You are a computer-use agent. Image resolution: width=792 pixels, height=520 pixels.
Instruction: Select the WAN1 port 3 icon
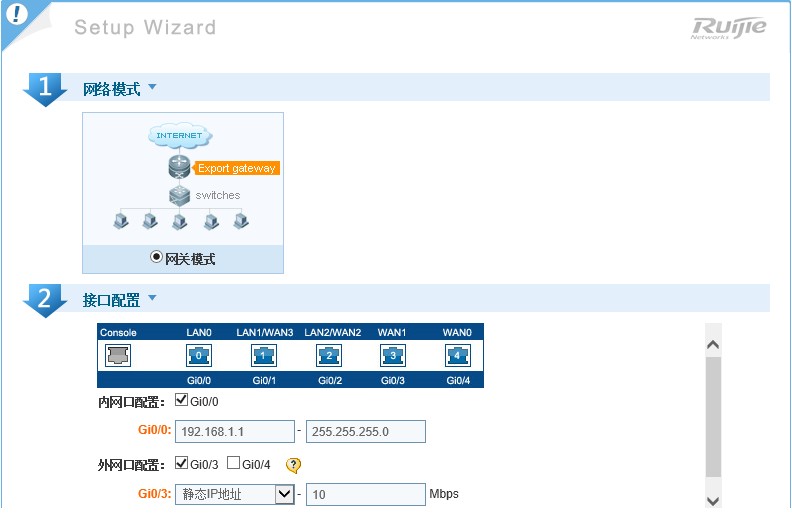click(393, 355)
